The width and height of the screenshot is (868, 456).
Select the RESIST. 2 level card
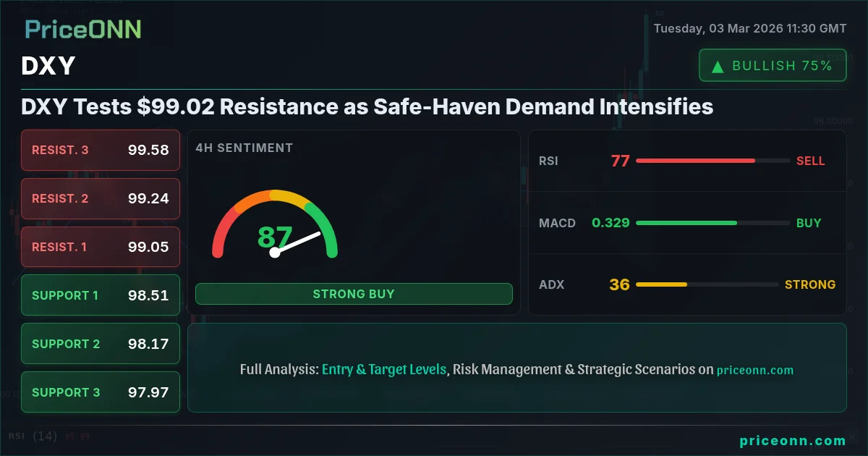point(101,198)
